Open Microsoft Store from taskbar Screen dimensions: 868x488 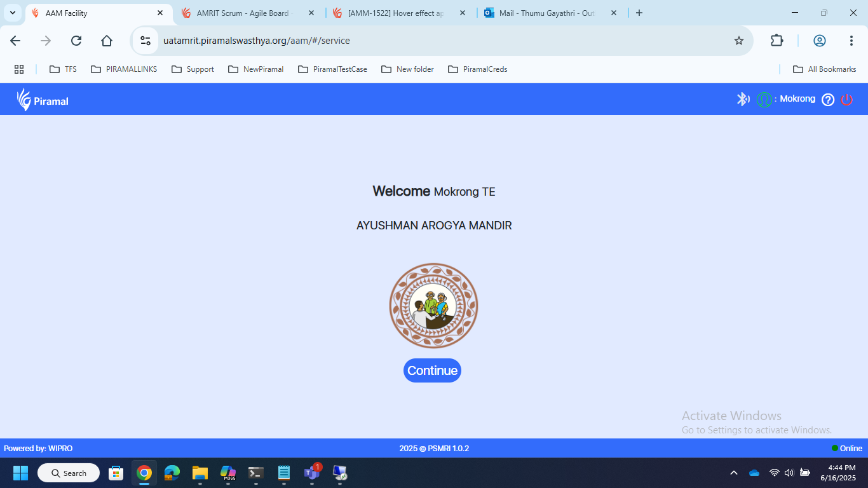tap(116, 473)
